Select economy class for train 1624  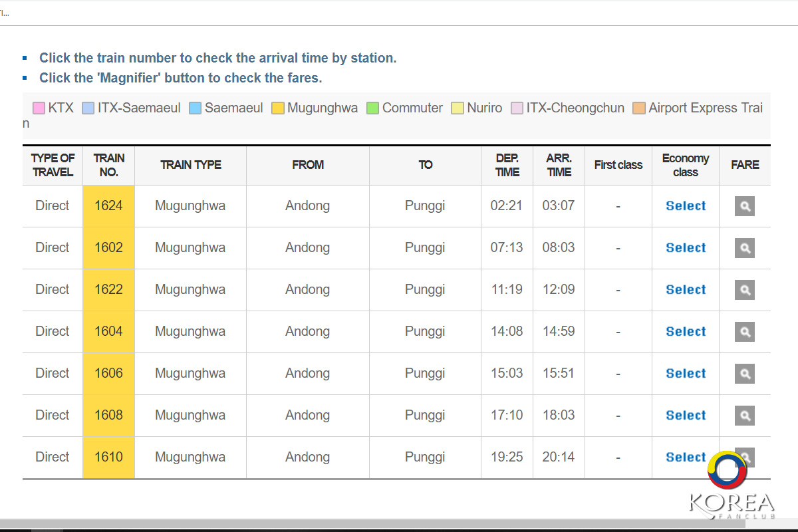click(x=686, y=206)
